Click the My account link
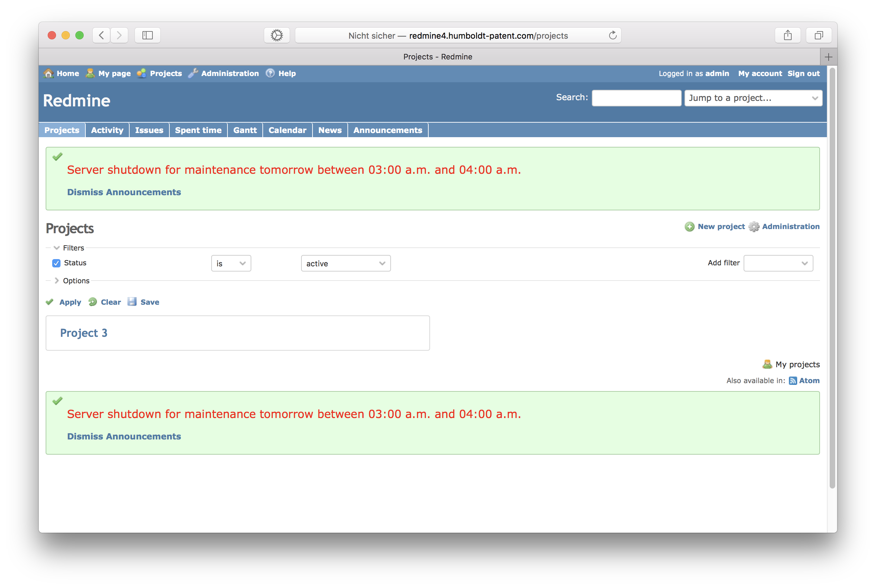The height and width of the screenshot is (588, 876). click(x=760, y=74)
